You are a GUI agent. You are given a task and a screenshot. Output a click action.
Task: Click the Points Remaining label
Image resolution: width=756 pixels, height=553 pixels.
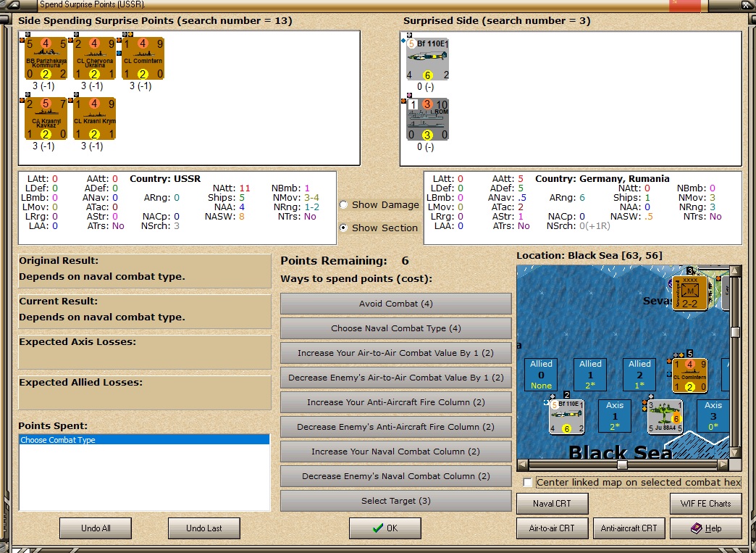coord(334,261)
